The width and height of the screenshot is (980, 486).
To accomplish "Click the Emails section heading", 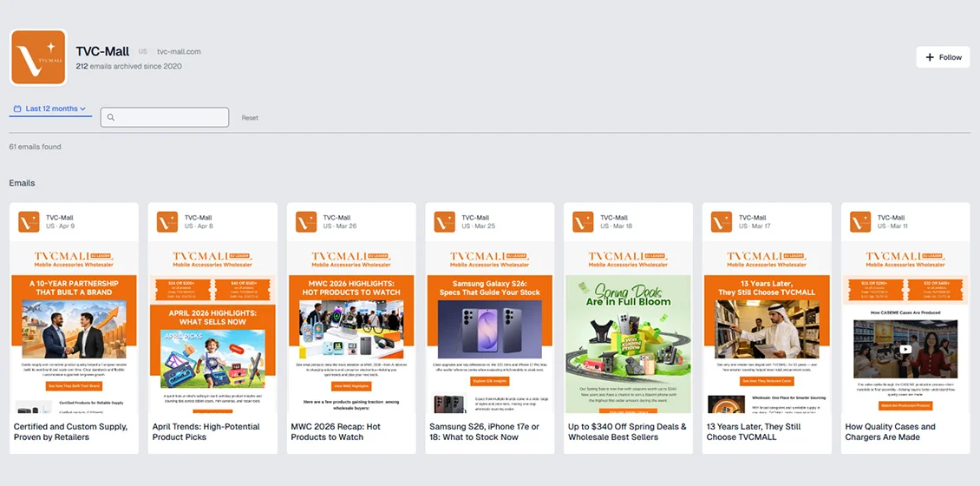I will click(x=22, y=183).
